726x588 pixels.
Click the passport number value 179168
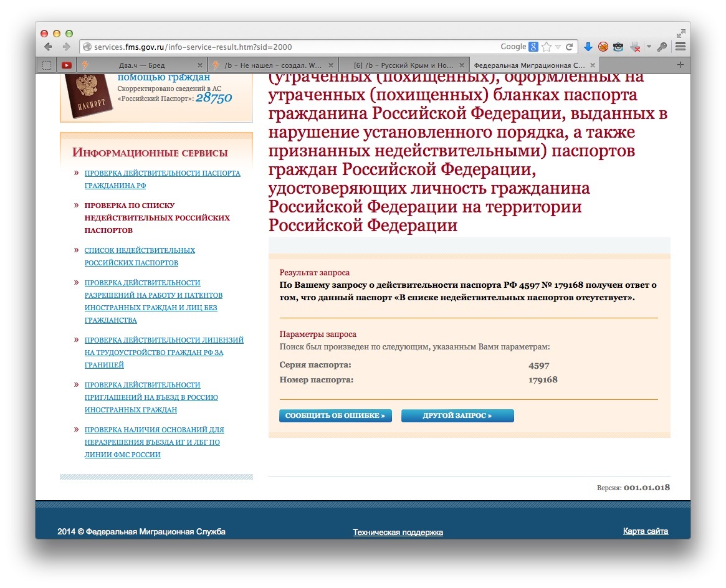pyautogui.click(x=543, y=380)
